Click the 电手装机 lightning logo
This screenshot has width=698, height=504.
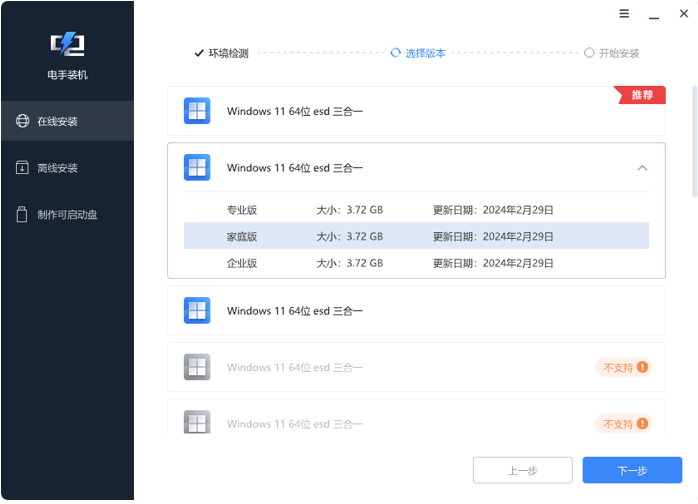(67, 44)
